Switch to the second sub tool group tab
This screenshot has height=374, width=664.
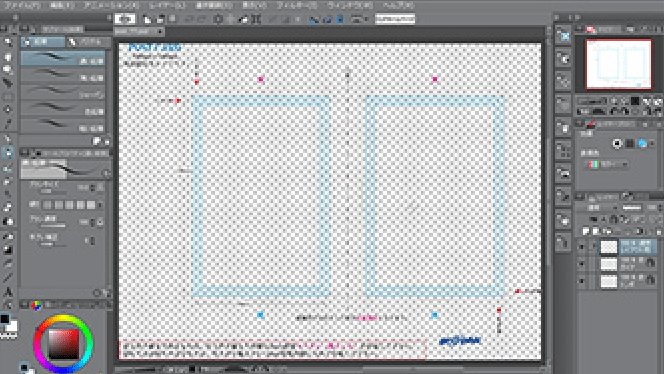point(89,42)
